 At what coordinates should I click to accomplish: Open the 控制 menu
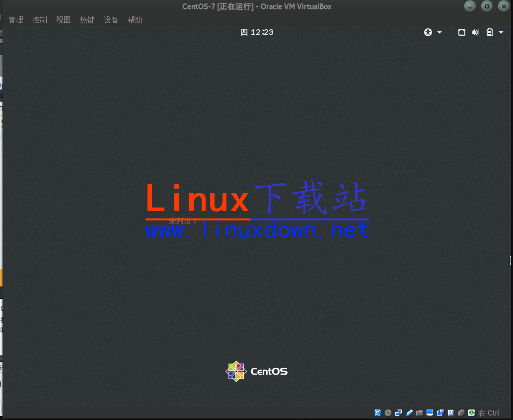pos(40,20)
